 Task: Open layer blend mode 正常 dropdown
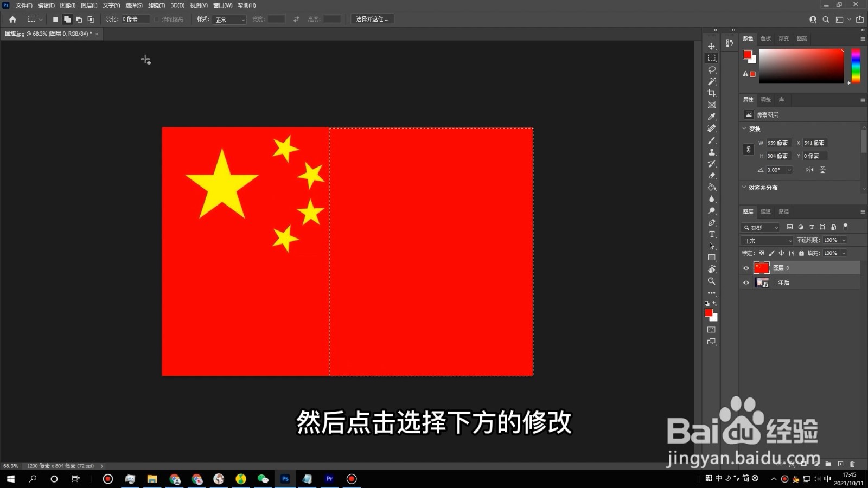point(767,240)
